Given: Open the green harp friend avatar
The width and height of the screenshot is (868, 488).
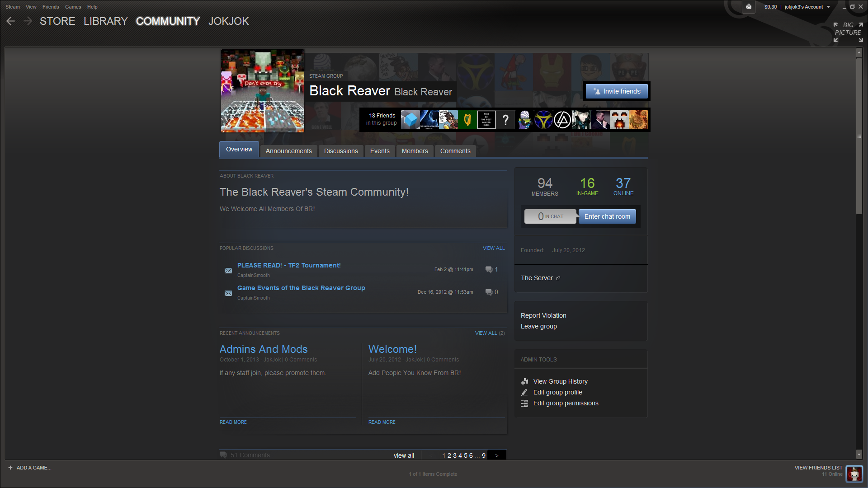Looking at the screenshot, I should click(467, 120).
